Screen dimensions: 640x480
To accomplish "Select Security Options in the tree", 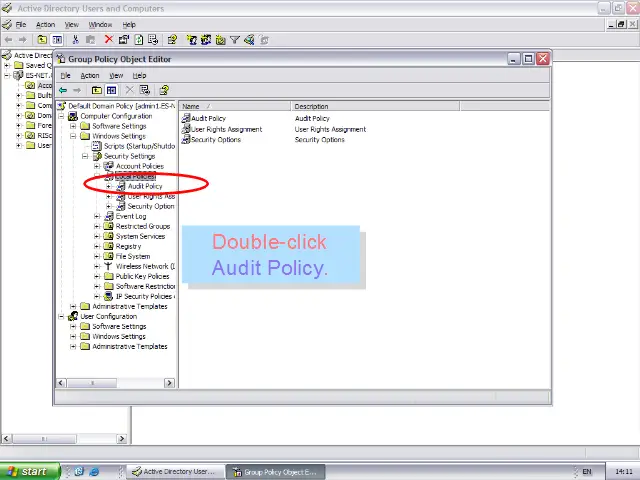I will point(151,206).
